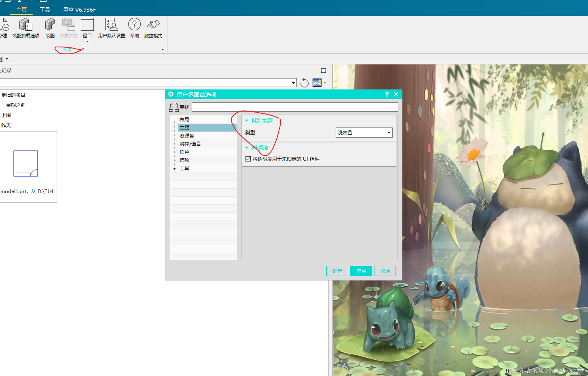Click the 类型 label in theme section
The width and height of the screenshot is (588, 376).
250,133
